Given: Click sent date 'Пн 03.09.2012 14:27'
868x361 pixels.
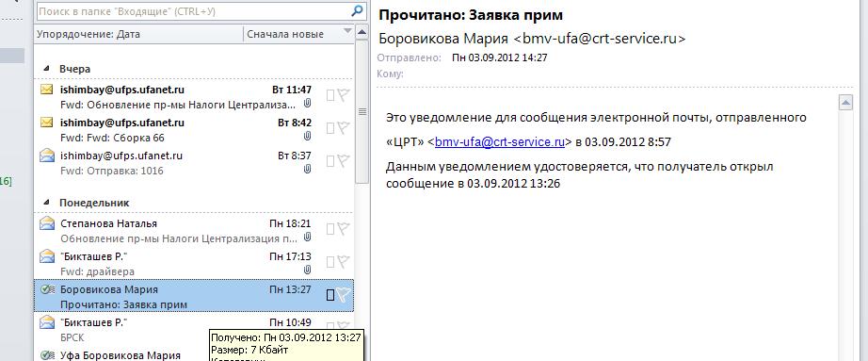Looking at the screenshot, I should pyautogui.click(x=500, y=57).
